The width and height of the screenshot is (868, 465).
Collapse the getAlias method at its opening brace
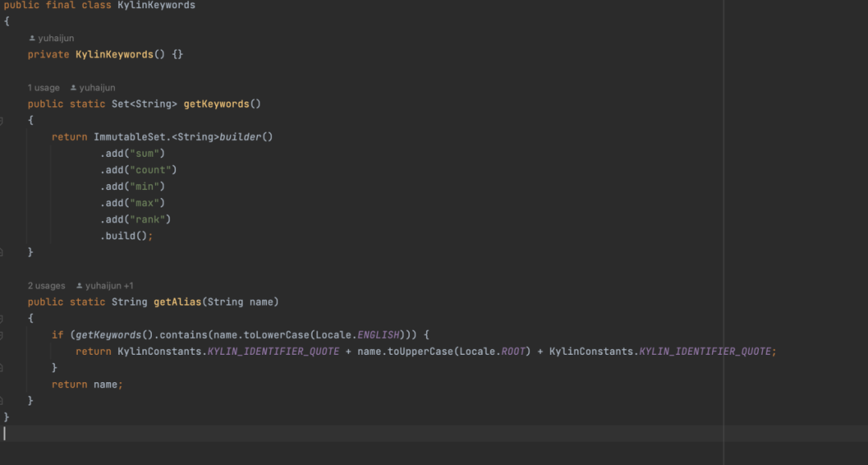tap(2, 319)
